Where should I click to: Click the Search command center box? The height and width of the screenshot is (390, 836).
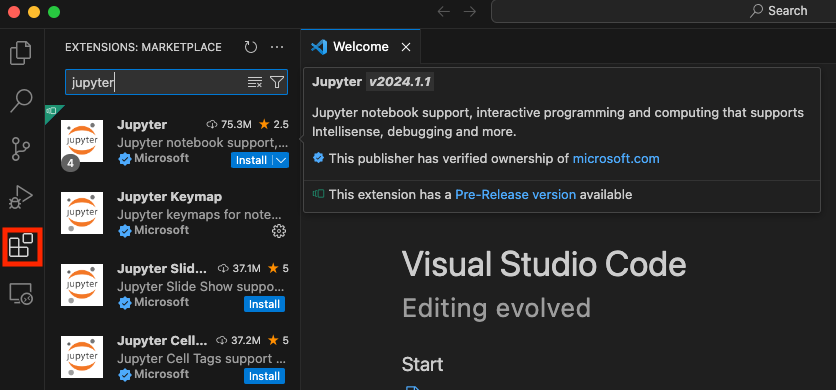(663, 11)
